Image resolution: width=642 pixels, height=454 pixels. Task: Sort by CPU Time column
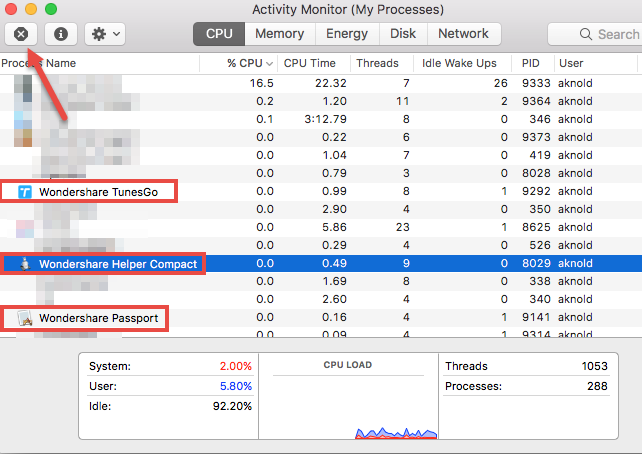pos(314,63)
